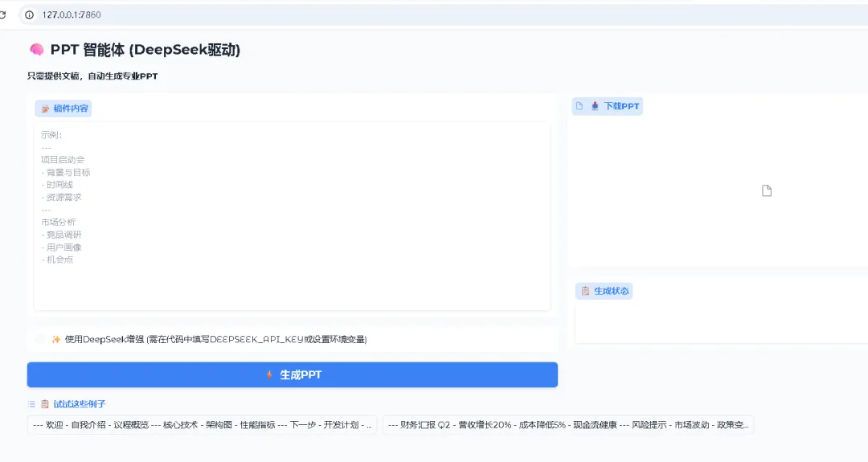Viewport: 868px width, 462px height.
Task: Click the flame icon on 生成PPT button
Action: click(x=269, y=374)
